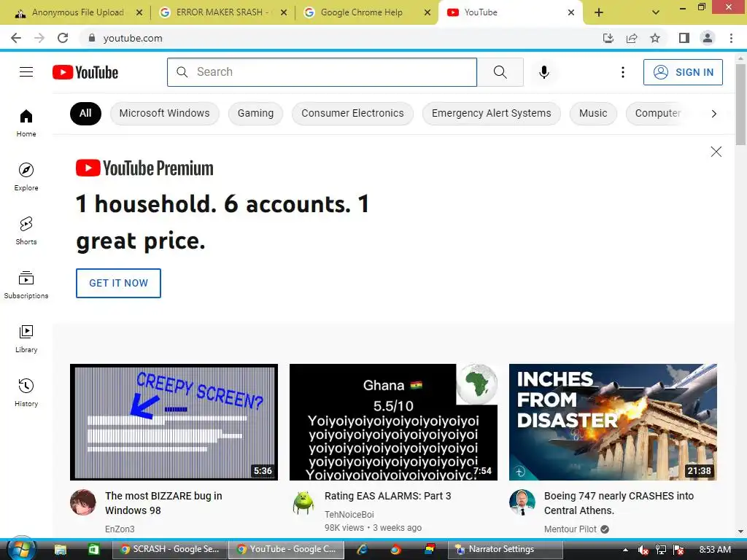This screenshot has width=747, height=560.
Task: Open Internet Explorer from the taskbar
Action: [x=362, y=549]
